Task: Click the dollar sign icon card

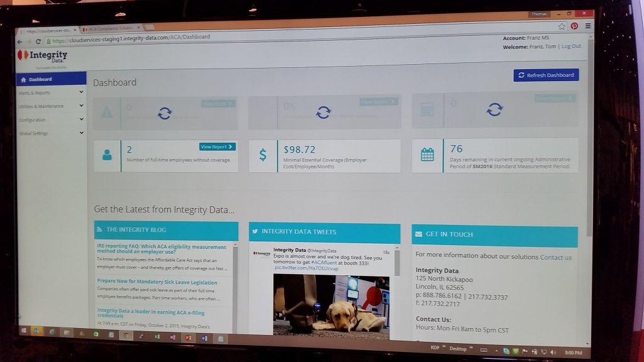Action: [x=263, y=155]
